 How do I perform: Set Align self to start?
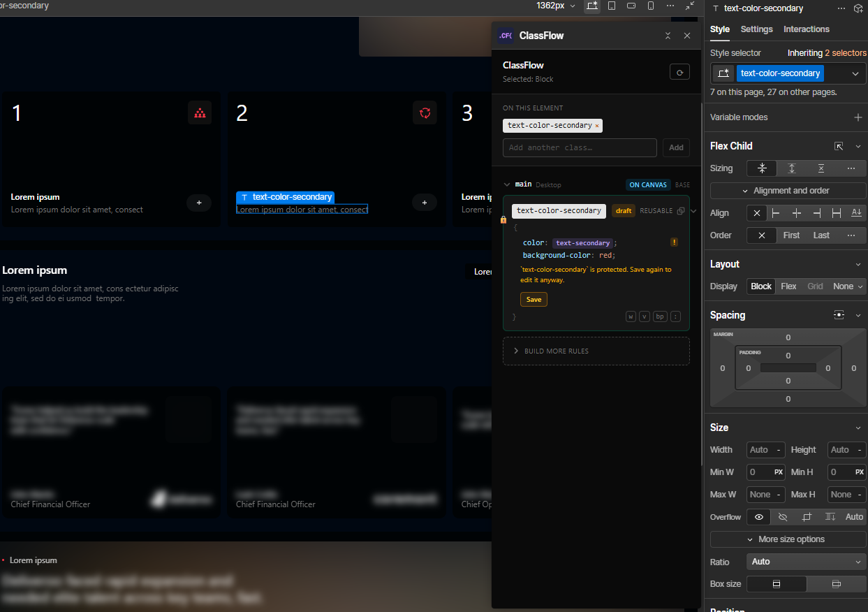[776, 213]
